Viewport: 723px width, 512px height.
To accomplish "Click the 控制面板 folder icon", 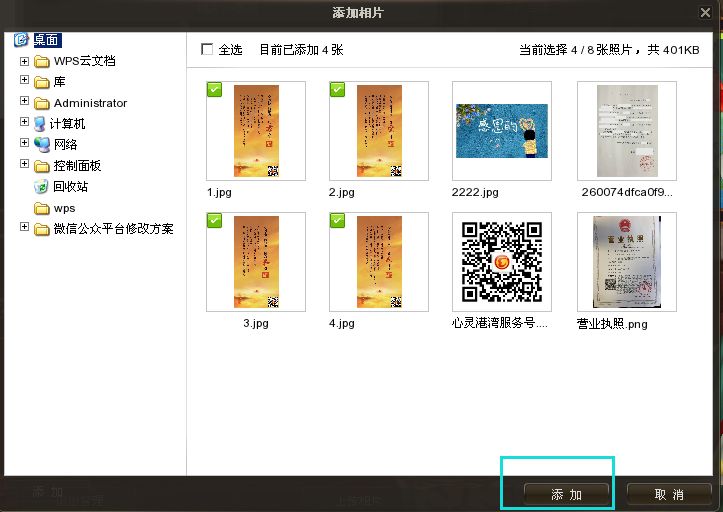I will point(42,166).
